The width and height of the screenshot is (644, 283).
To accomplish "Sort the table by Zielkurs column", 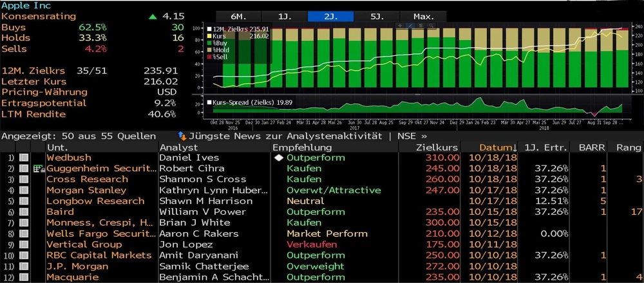I will pos(438,147).
